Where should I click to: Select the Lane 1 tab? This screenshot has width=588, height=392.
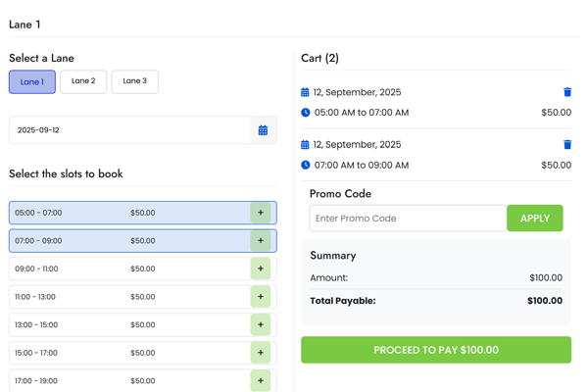pos(32,81)
